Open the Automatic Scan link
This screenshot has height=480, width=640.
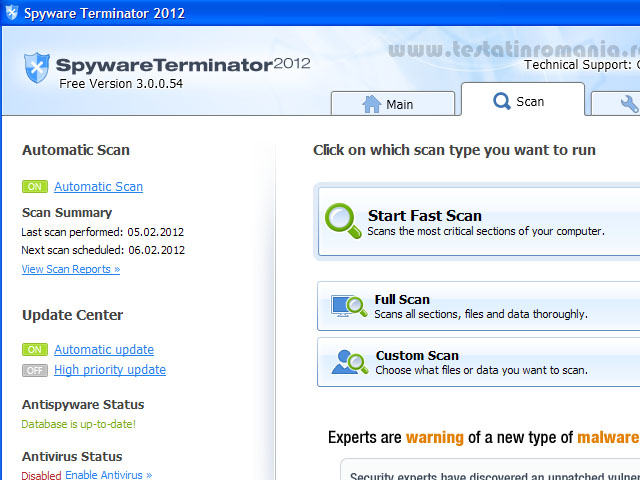tap(98, 187)
